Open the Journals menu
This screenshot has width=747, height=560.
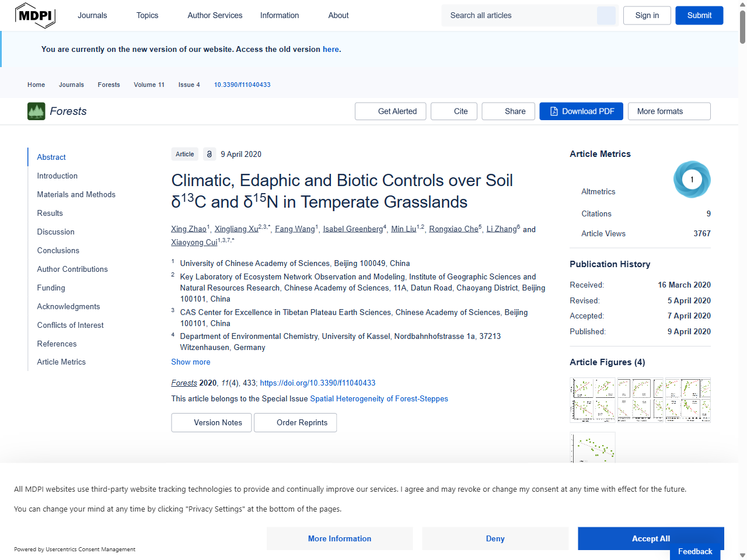pyautogui.click(x=92, y=15)
